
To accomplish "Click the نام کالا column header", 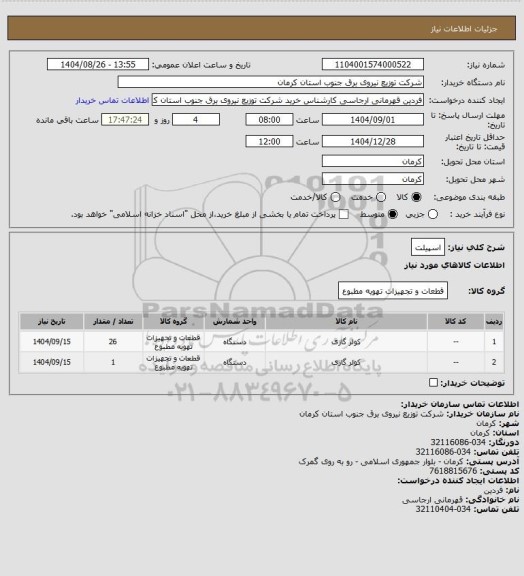I will 346,321.
